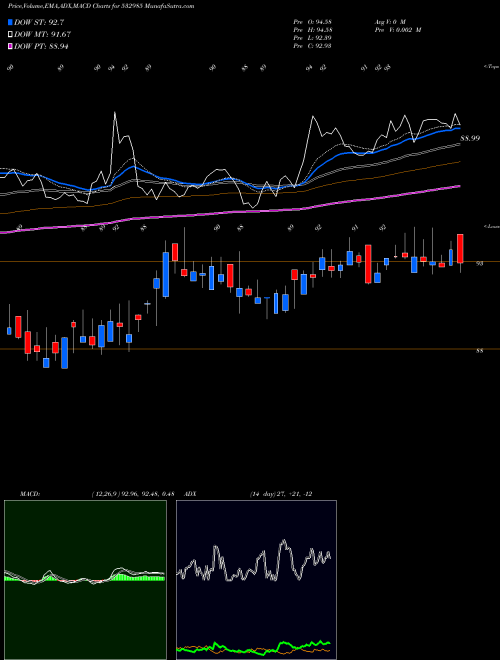Screen dimensions: 500x660
Task: Click the blue DOW ST legend swatch
Action: point(11,22)
